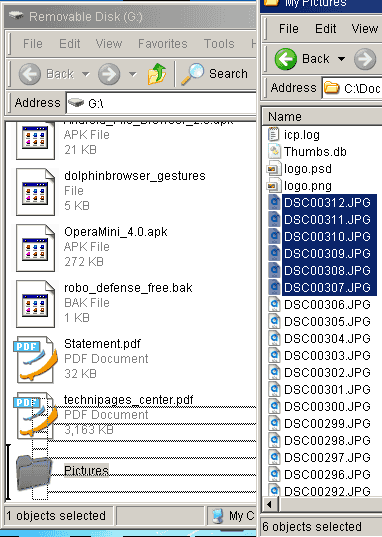Viewport: 382px width, 537px height.
Task: Click the logo.png image icon
Action: 273,186
